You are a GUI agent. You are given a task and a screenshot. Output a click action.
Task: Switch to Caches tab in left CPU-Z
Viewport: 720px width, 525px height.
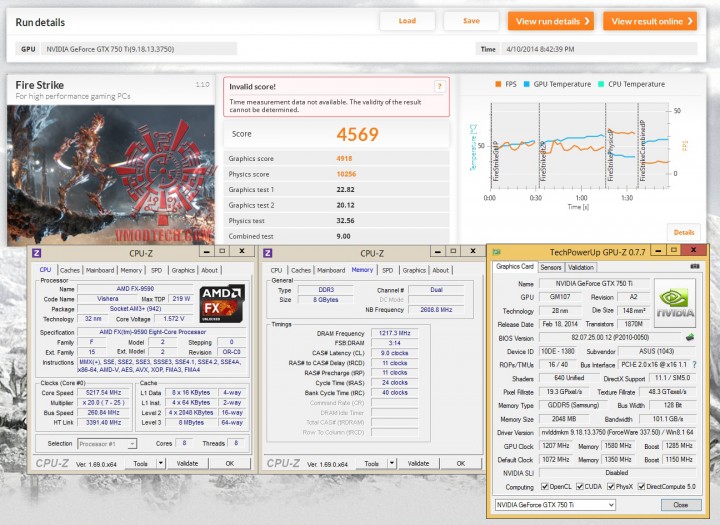click(70, 270)
